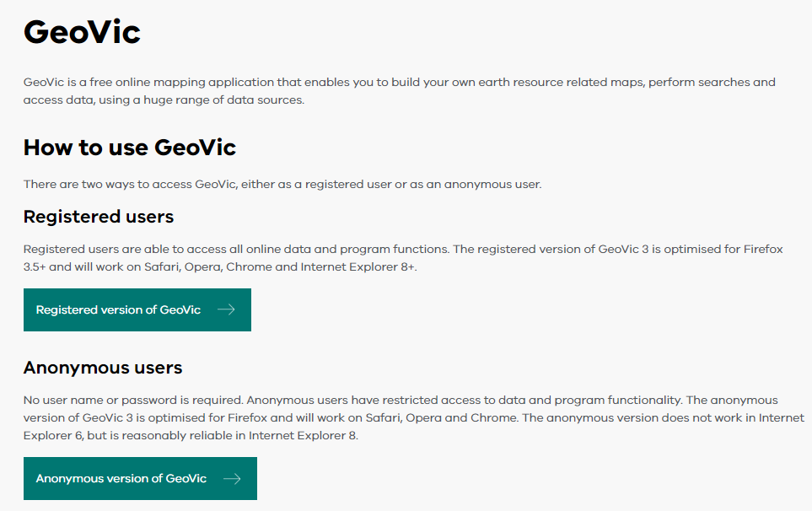Click the words 'as an anonymous user'
The image size is (812, 511).
[x=481, y=184]
